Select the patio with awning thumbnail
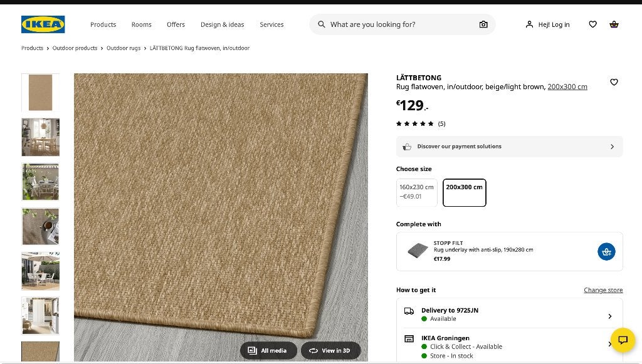This screenshot has width=642, height=364. pyautogui.click(x=41, y=182)
